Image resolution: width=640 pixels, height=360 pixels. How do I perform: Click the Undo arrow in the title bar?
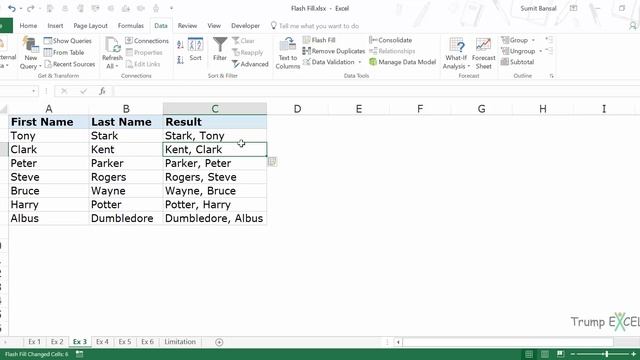click(x=12, y=8)
